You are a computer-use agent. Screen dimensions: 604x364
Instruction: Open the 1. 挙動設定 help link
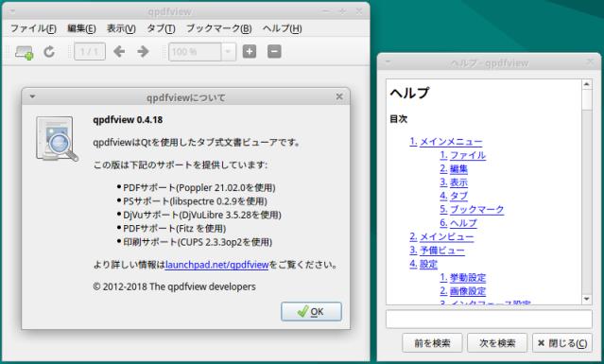(462, 277)
